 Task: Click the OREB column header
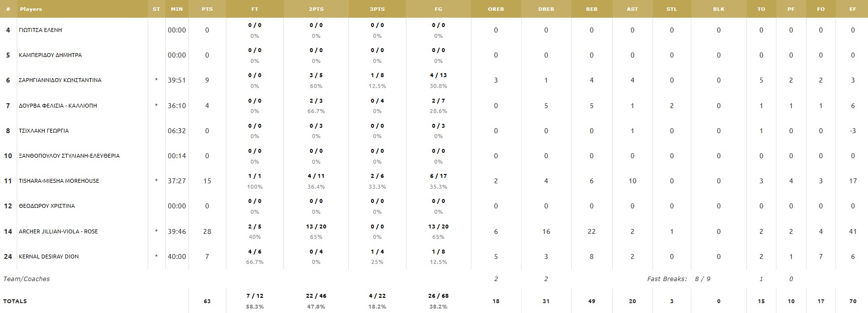point(496,9)
